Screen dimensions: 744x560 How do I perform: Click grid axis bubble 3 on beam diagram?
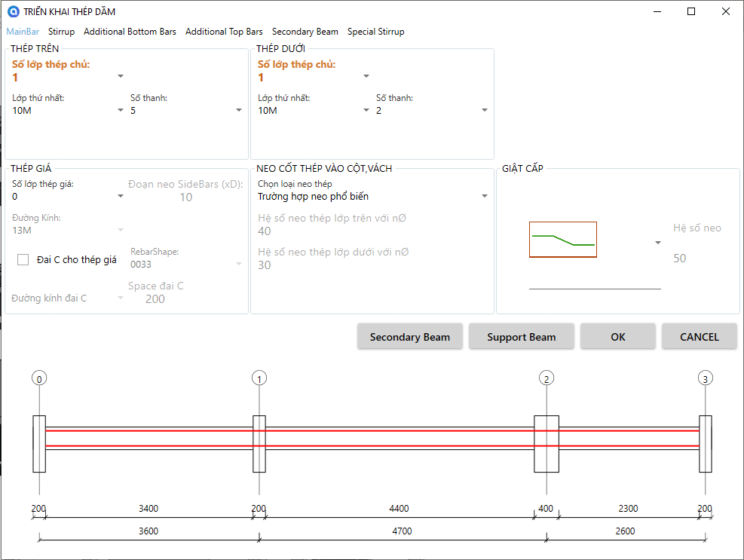click(706, 378)
